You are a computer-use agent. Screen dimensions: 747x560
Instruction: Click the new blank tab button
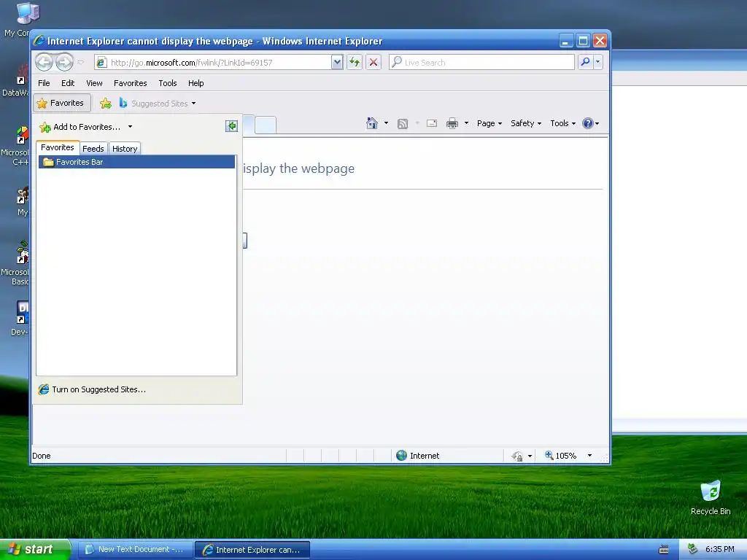point(266,125)
